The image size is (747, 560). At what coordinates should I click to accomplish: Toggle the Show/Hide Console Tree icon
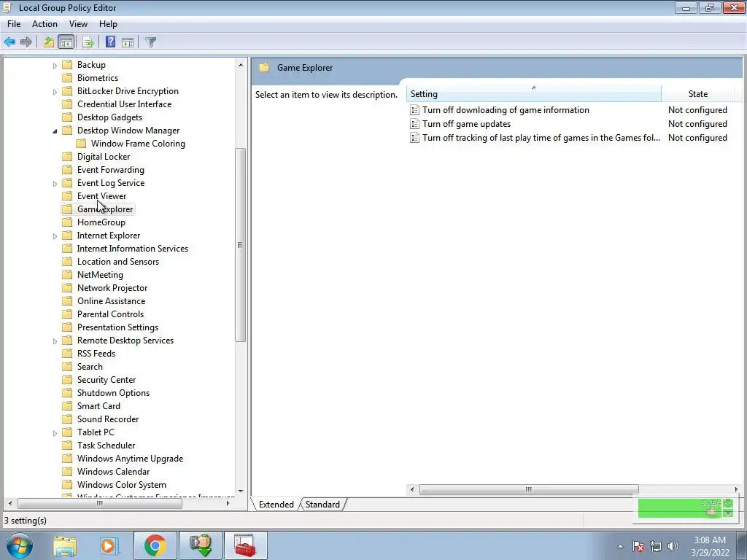click(x=66, y=42)
